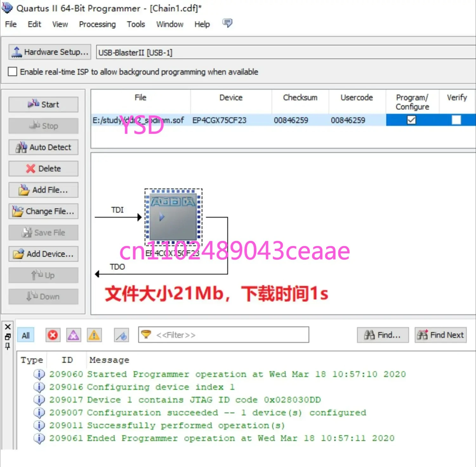Viewport: 476px width, 467px height.
Task: Click the Verify column header
Action: point(457,98)
